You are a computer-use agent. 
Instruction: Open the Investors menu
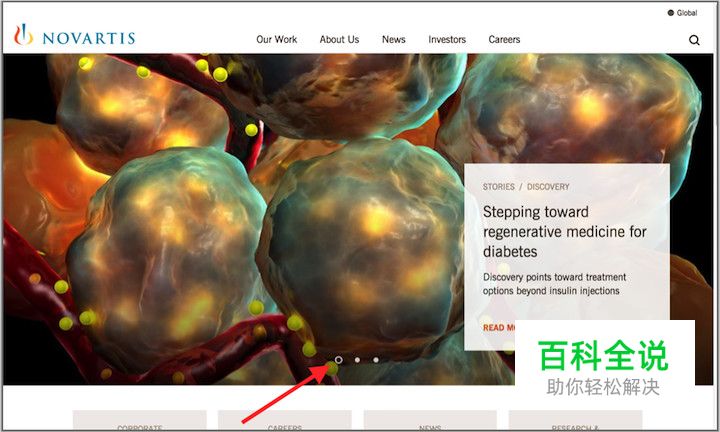click(447, 39)
